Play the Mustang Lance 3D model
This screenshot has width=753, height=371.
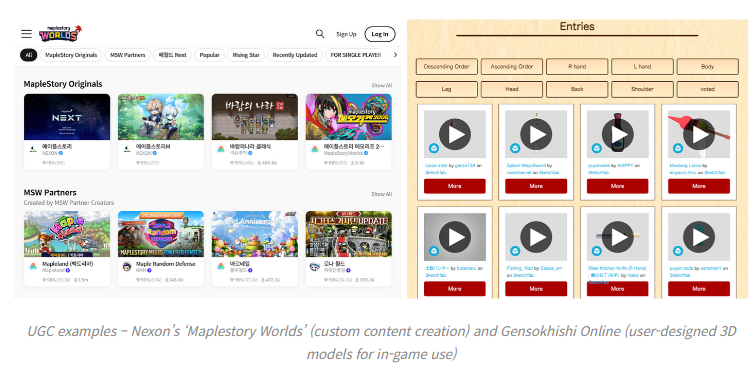pyautogui.click(x=699, y=134)
